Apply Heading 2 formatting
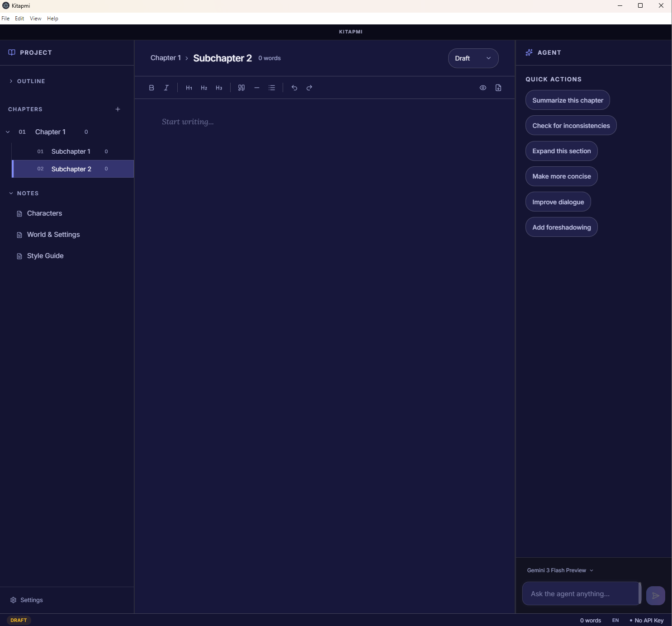 coord(204,87)
